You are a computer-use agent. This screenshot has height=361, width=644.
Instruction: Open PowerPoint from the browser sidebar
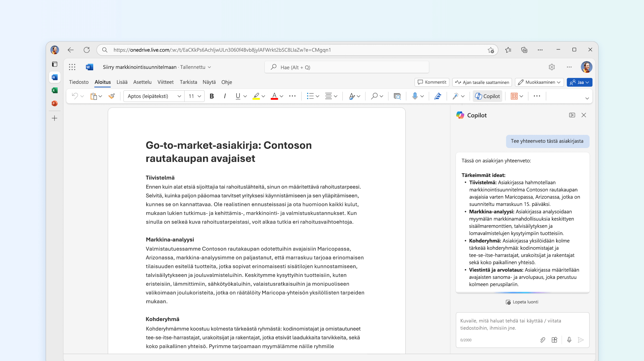[55, 103]
